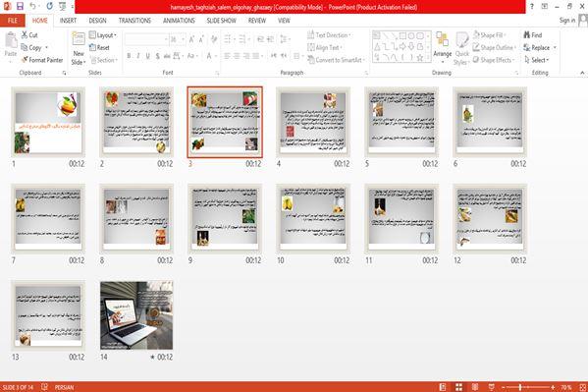The image size is (588, 392).
Task: Click the Increase Font Size icon
Action: 191,39
